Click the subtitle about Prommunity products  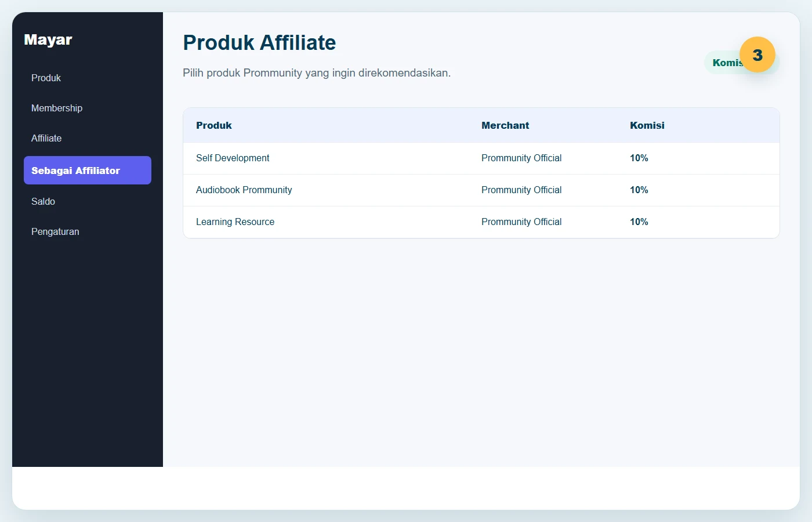tap(317, 73)
